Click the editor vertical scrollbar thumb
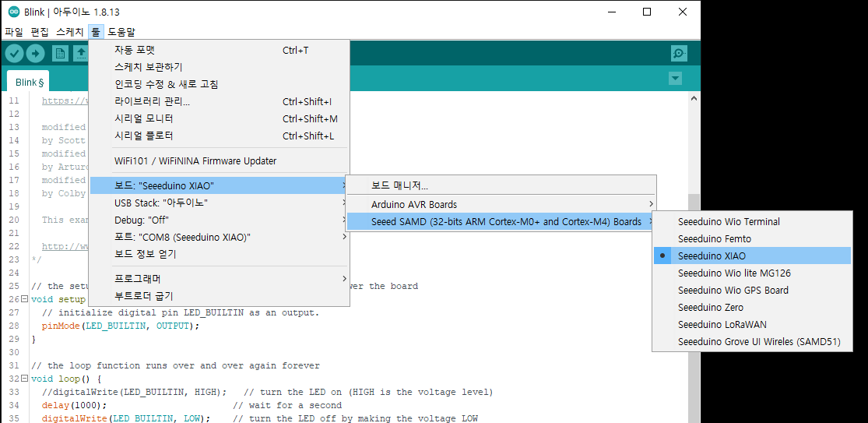The height and width of the screenshot is (423, 868). point(694,310)
